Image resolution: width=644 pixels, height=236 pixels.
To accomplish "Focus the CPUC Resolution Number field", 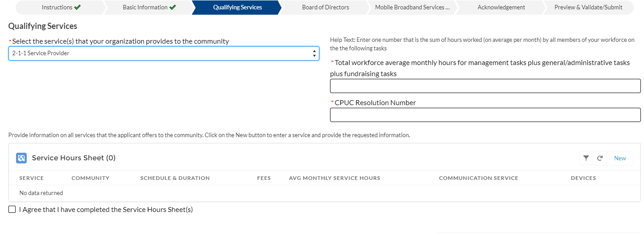I will click(485, 115).
